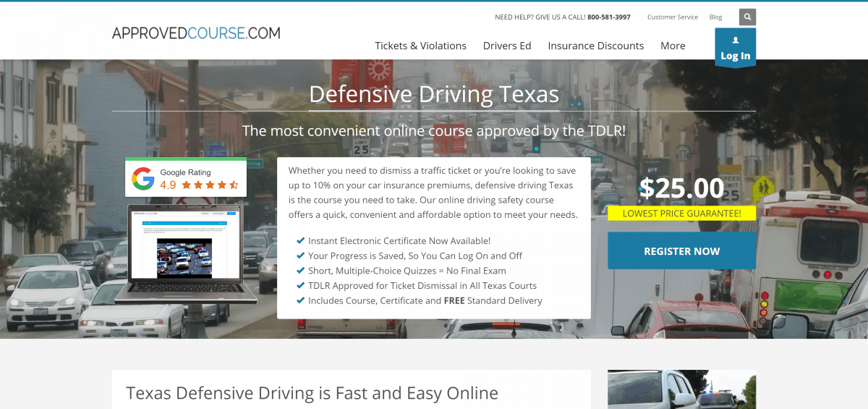Click the 'Google Rating' label
Image resolution: width=868 pixels, height=409 pixels.
point(185,172)
